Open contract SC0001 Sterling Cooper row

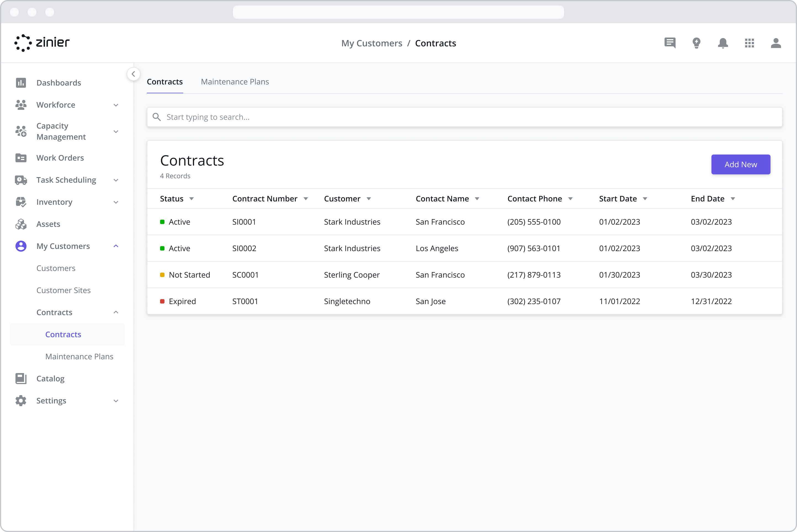point(464,275)
